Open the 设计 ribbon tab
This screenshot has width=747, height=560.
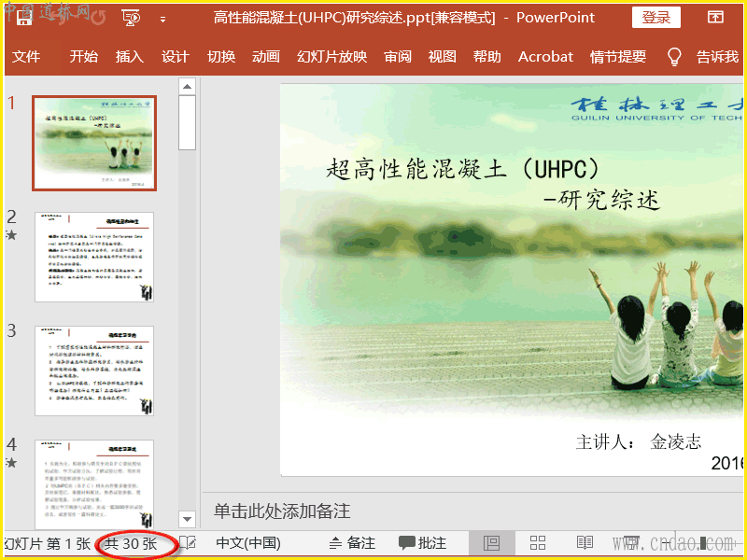(x=175, y=57)
